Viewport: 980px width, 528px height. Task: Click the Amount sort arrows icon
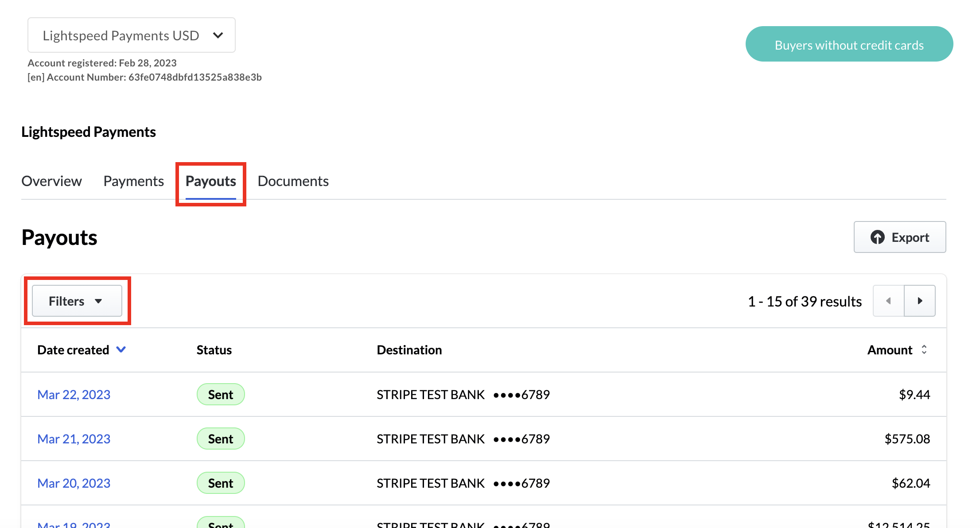(x=924, y=349)
